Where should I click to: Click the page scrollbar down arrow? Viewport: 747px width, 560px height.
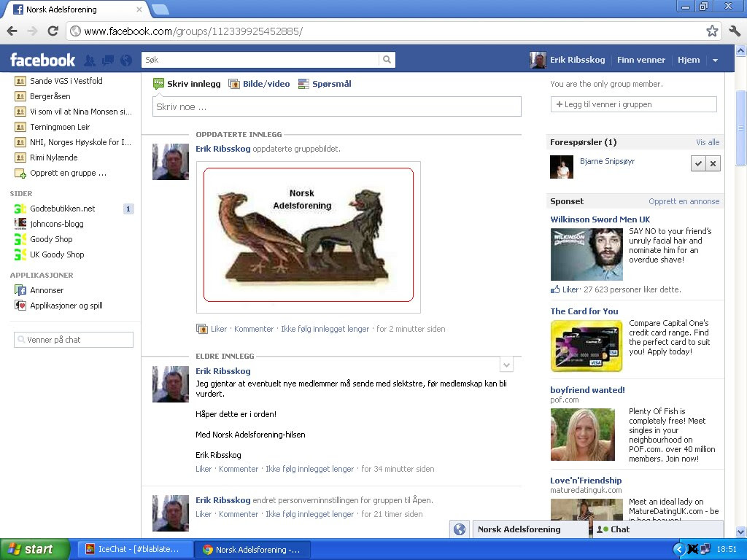741,532
